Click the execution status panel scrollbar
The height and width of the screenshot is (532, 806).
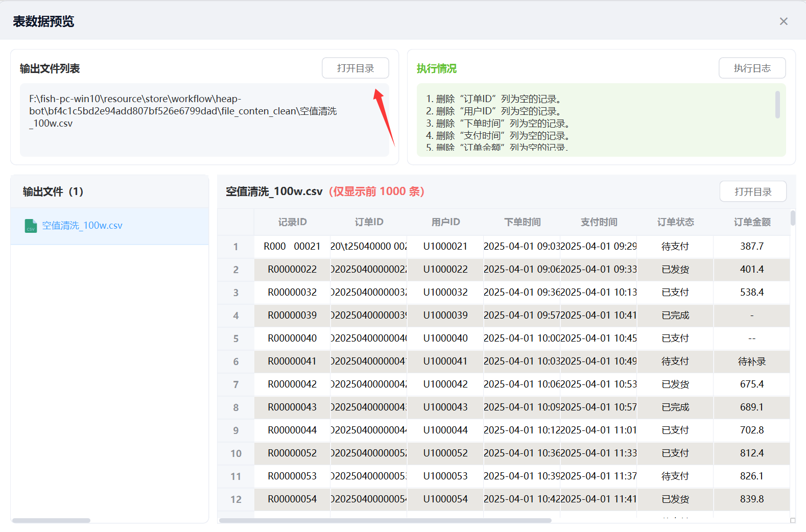tap(777, 105)
